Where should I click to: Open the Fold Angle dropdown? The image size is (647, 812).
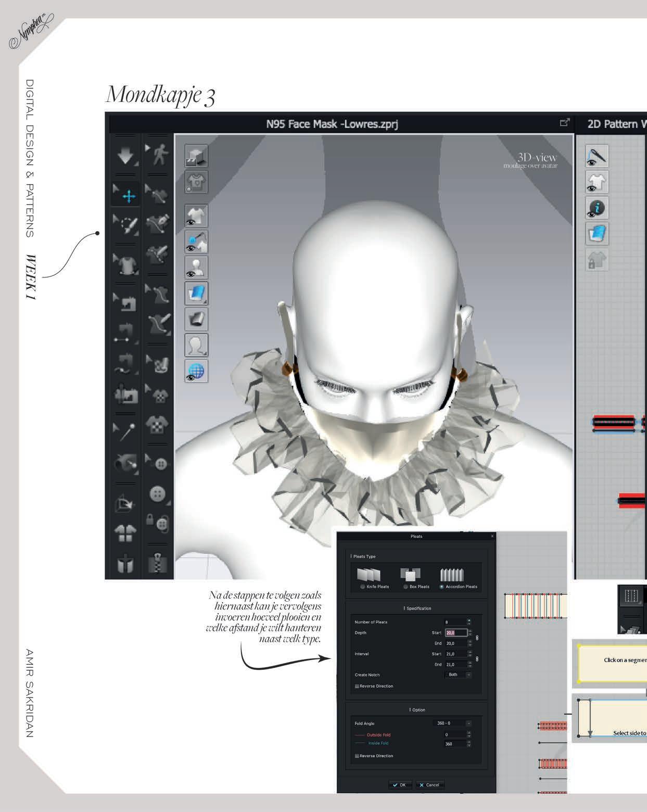point(452,723)
